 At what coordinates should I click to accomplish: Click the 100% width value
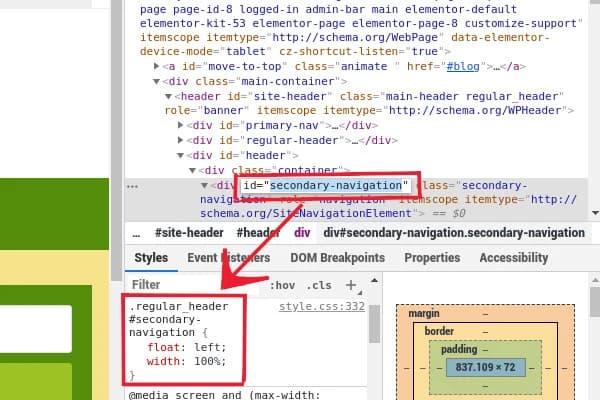pyautogui.click(x=207, y=361)
